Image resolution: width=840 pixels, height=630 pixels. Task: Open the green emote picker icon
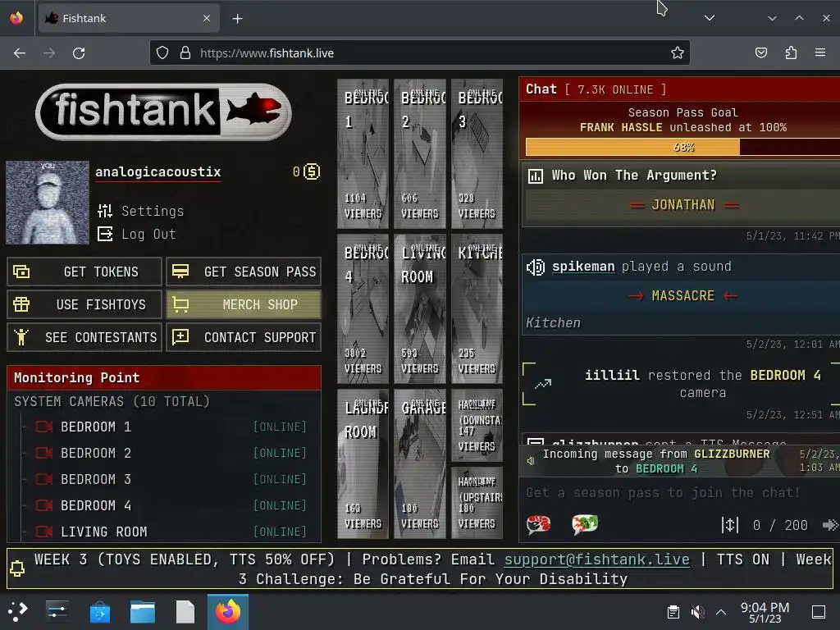click(x=584, y=524)
